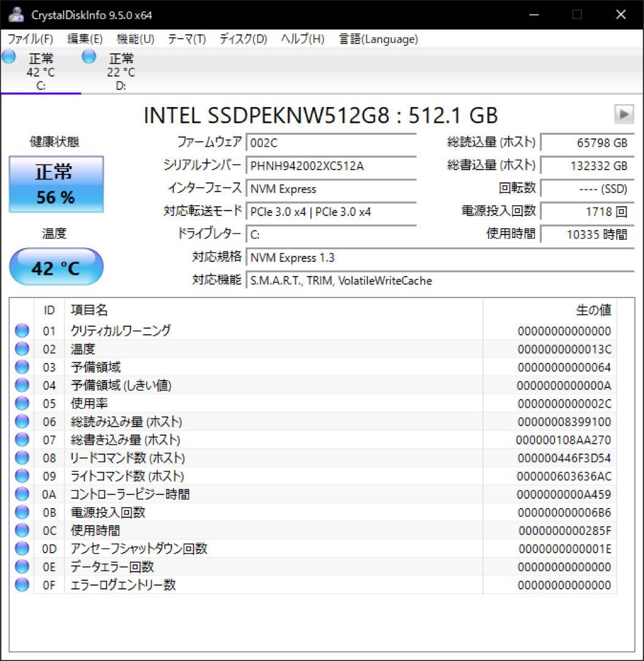Click the blue lamp next to the 温度 attribute
Viewport: 644px width, 661px height.
(x=21, y=349)
